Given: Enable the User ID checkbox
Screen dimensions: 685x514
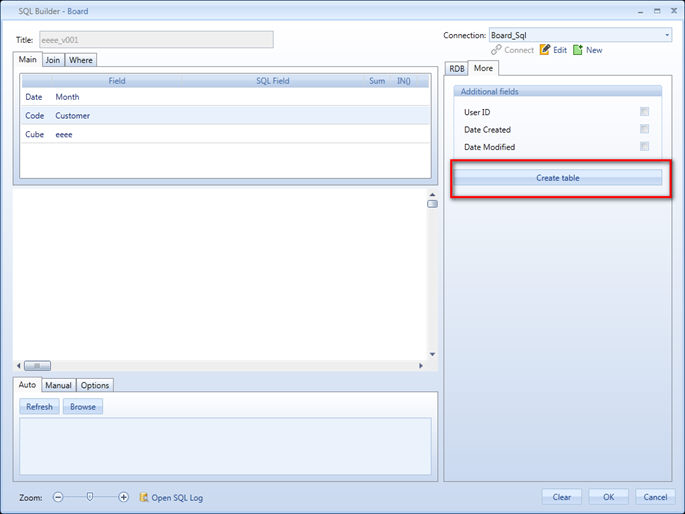Looking at the screenshot, I should tap(645, 112).
